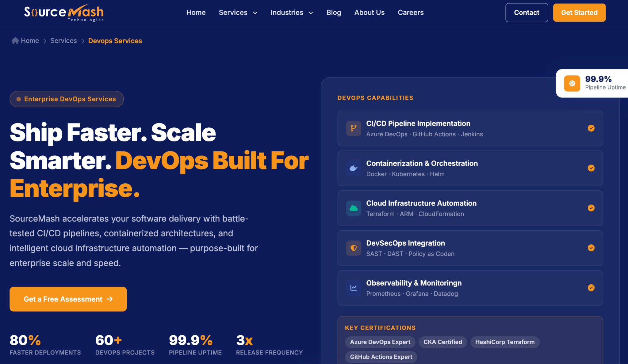Open the About Us page
This screenshot has width=628, height=364.
pos(369,13)
